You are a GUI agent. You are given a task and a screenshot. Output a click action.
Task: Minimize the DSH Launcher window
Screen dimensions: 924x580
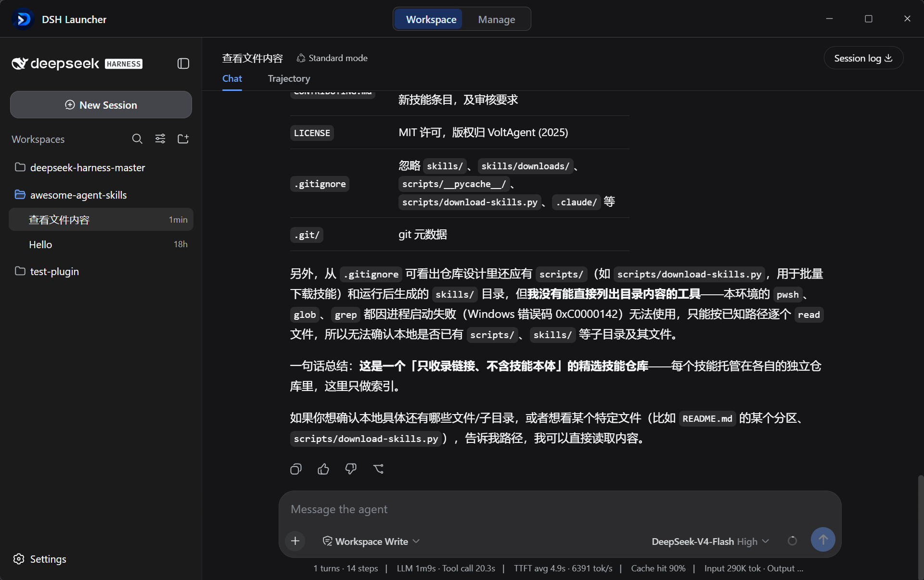[829, 19]
